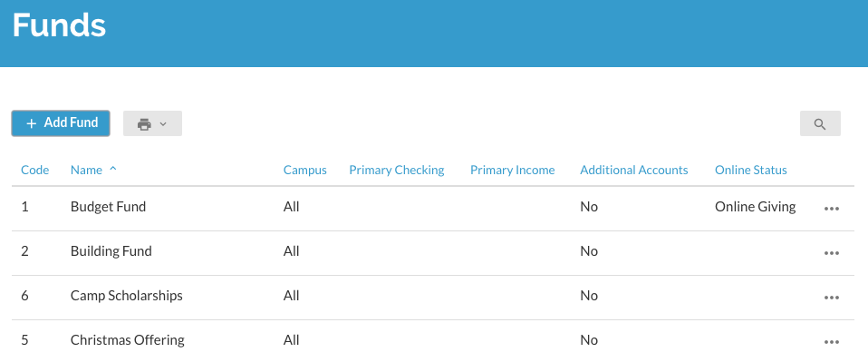Click the plus icon on Add Fund
Screen dimensions: 868x362
click(32, 123)
